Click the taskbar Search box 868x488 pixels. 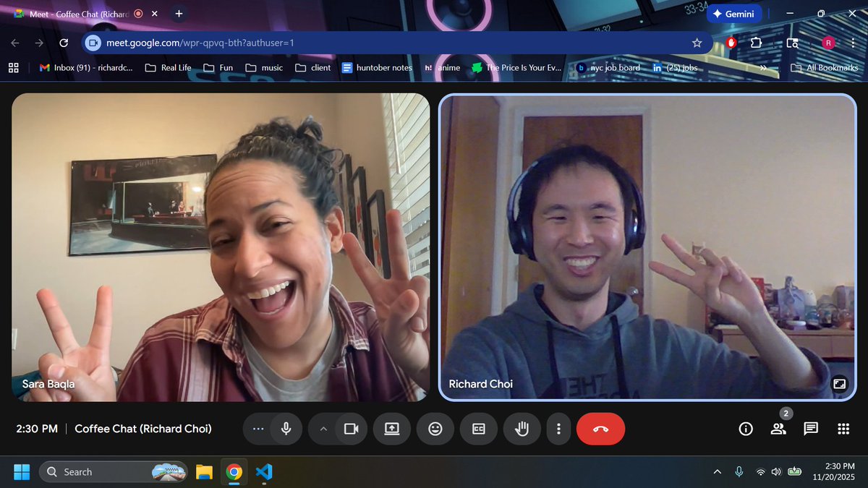[114, 472]
